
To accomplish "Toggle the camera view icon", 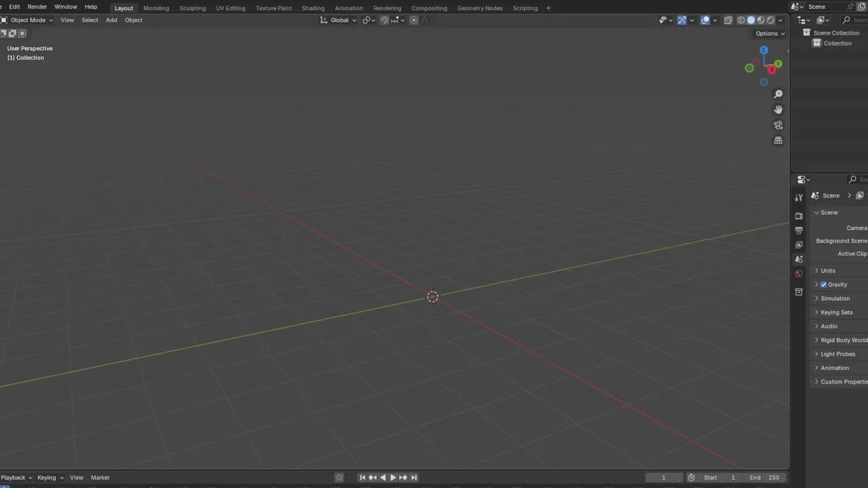I will coord(778,125).
